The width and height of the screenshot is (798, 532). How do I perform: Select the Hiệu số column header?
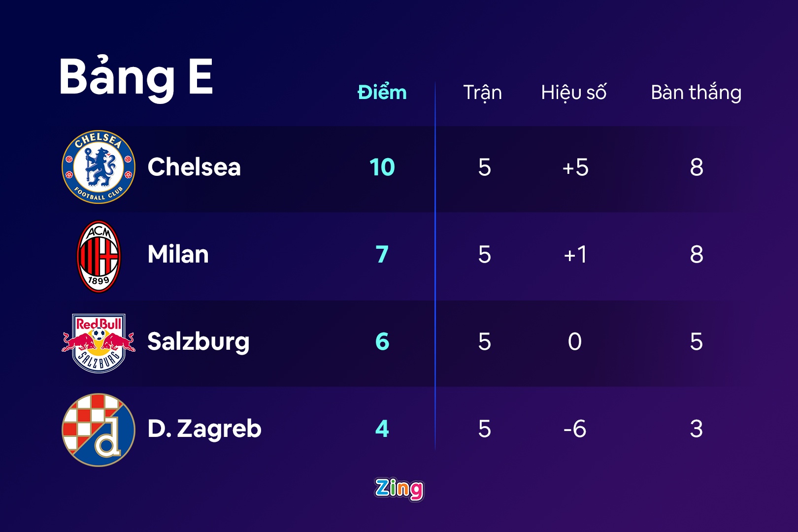pos(574,93)
